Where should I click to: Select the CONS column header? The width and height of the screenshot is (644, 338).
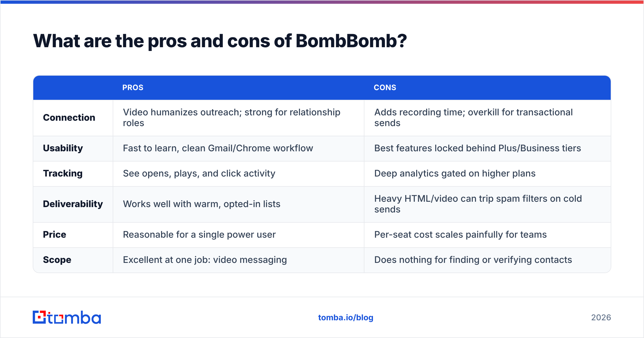[385, 87]
